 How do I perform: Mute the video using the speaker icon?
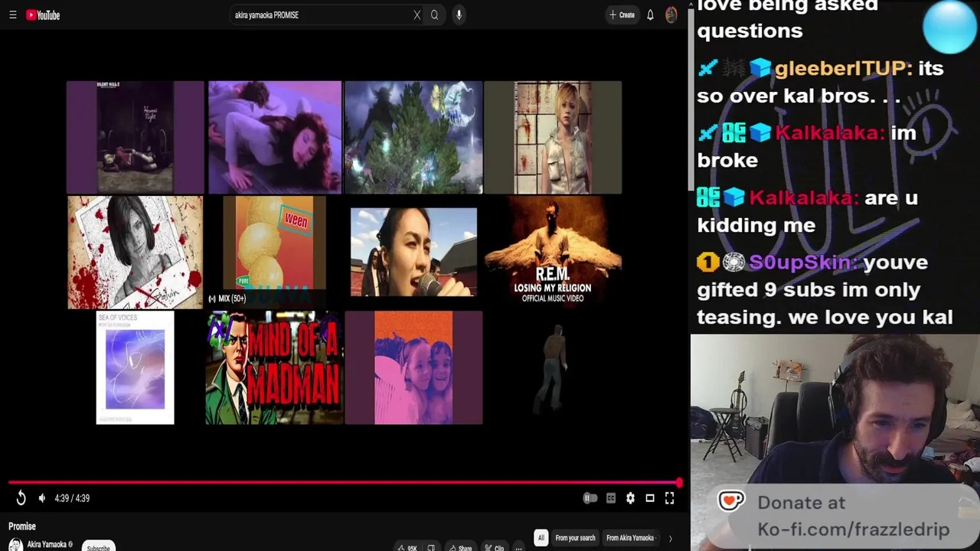pyautogui.click(x=42, y=498)
